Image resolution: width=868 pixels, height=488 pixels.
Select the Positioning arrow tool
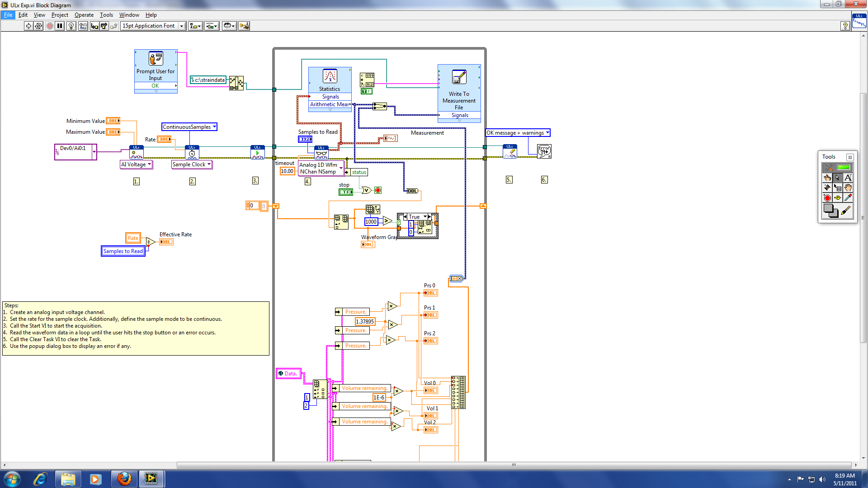pyautogui.click(x=837, y=178)
